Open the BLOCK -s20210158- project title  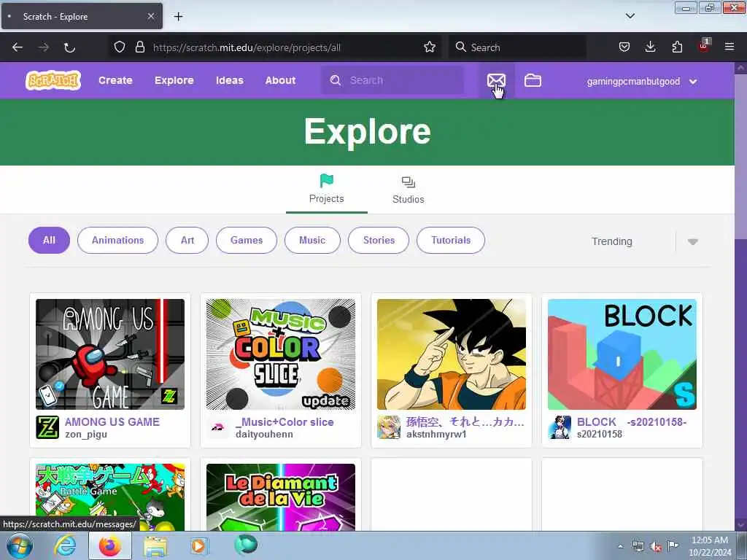tap(631, 422)
